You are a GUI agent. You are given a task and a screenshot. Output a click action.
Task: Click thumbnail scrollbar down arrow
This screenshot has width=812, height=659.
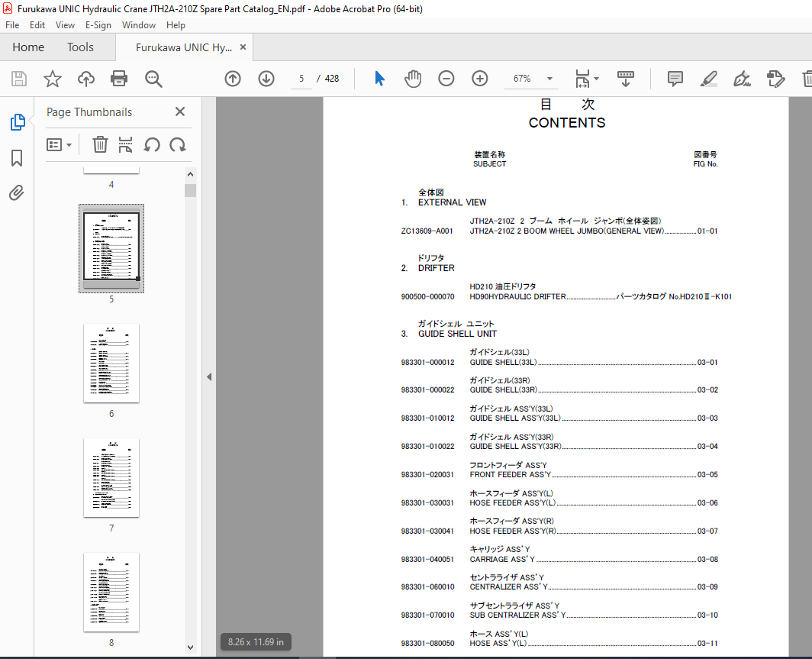(x=191, y=647)
